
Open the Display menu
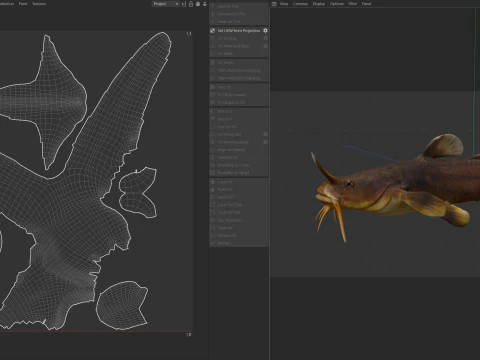pyautogui.click(x=319, y=4)
